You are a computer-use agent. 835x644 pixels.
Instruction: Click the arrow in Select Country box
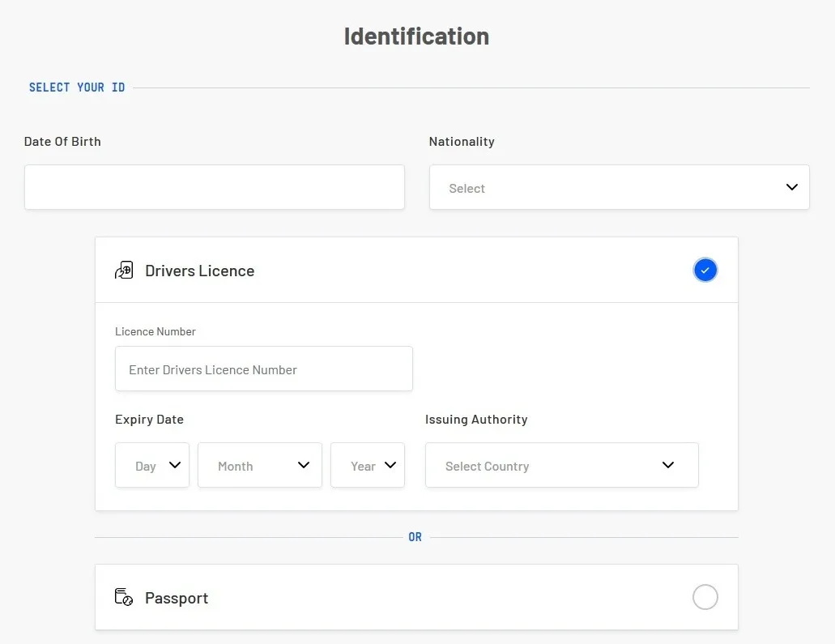(668, 465)
